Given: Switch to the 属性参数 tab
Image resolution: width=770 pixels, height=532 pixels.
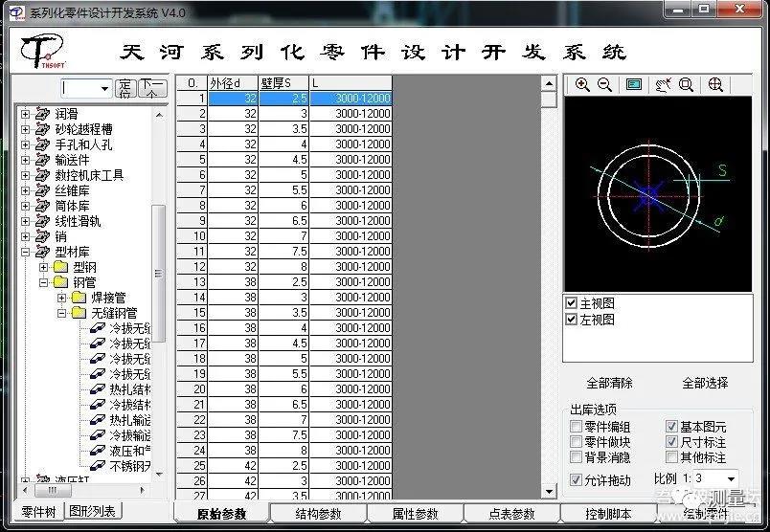Looking at the screenshot, I should coord(415,514).
